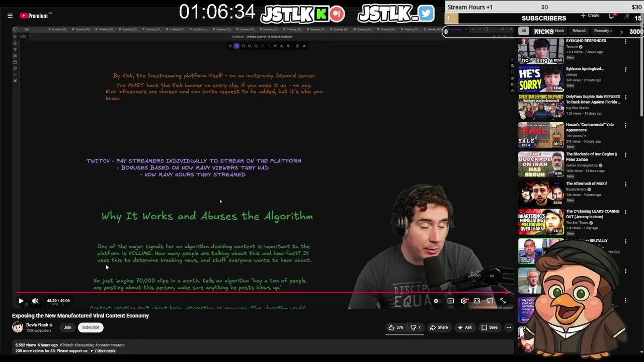The image size is (644, 362).
Task: Play the paused video
Action: pos(21,301)
